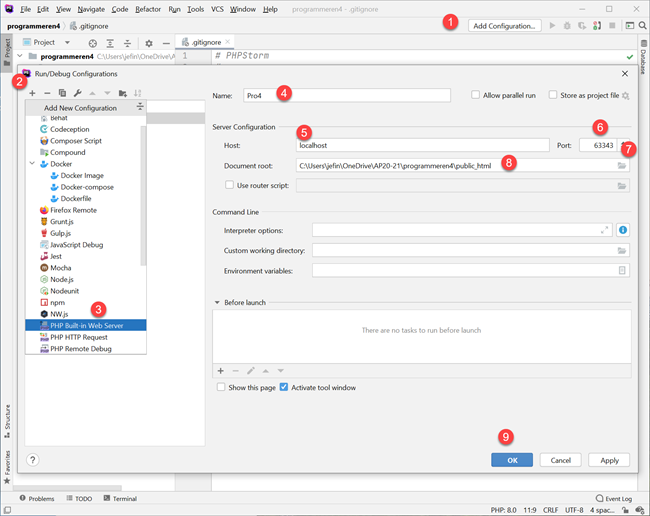650x516 pixels.
Task: Expand all icon in Project panel
Action: [110, 43]
